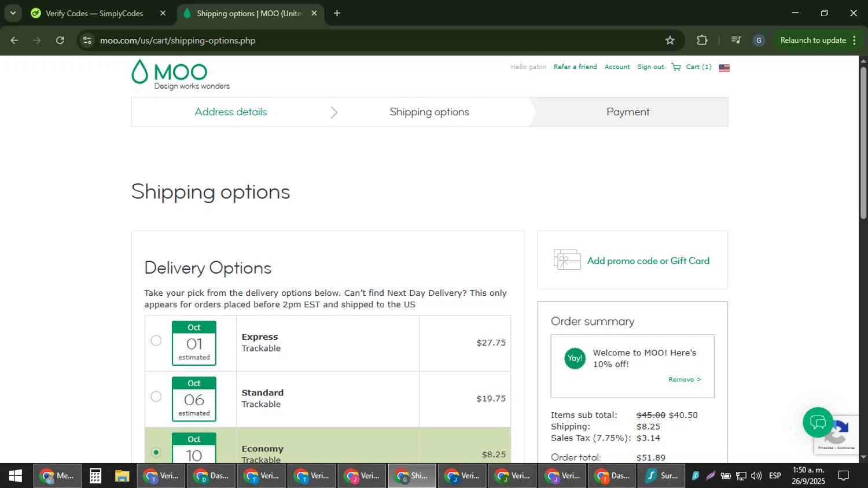This screenshot has width=868, height=488.
Task: Select the Economy delivery option
Action: click(156, 452)
